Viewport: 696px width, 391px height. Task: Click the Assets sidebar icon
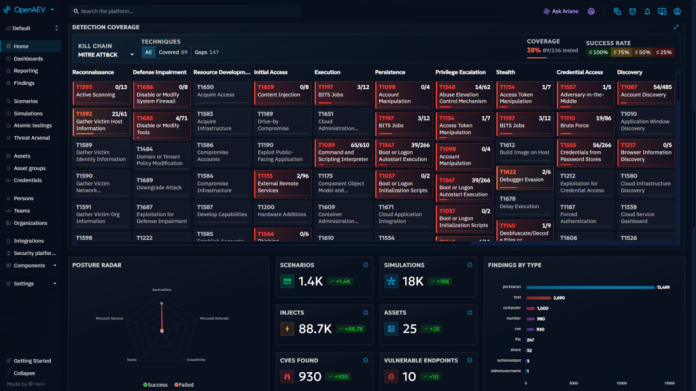[x=8, y=156]
